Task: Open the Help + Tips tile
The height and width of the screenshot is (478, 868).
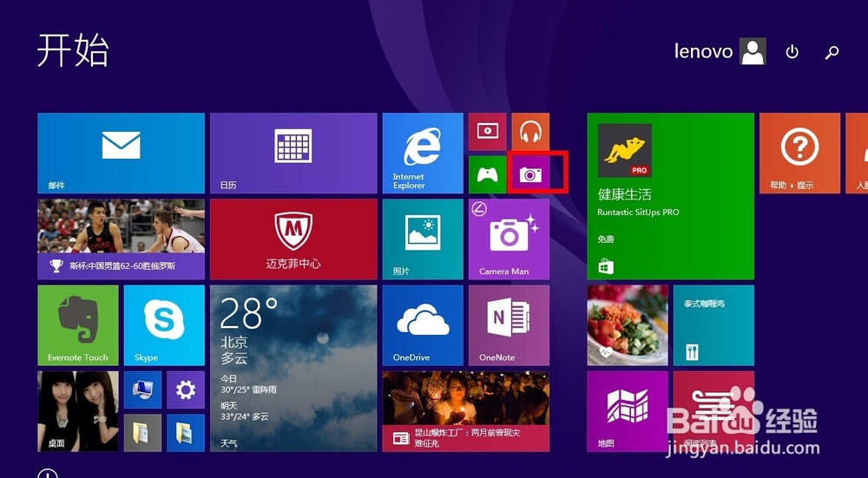Action: click(x=800, y=154)
